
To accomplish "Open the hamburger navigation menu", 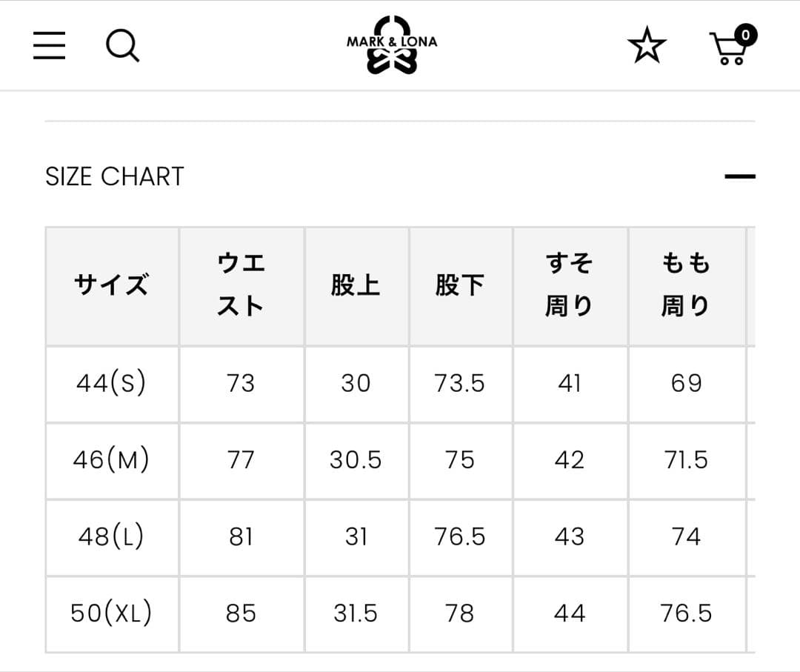I will coord(49,44).
